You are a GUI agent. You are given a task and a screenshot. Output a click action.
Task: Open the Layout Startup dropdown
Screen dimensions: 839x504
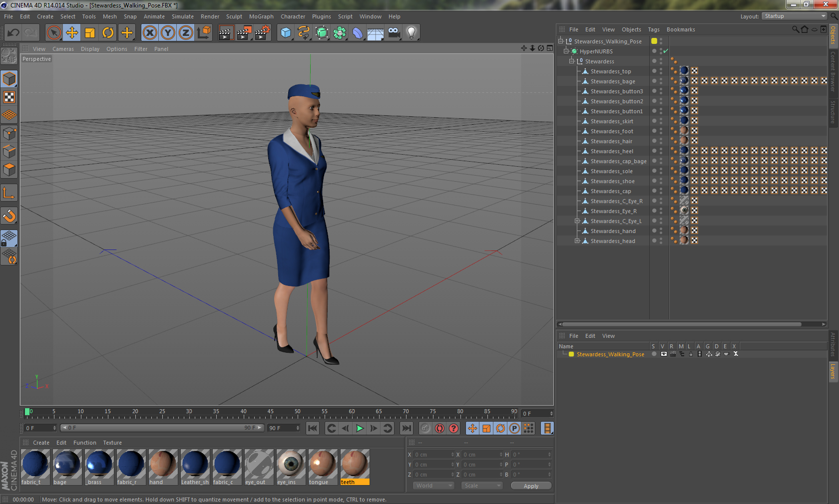tap(794, 16)
